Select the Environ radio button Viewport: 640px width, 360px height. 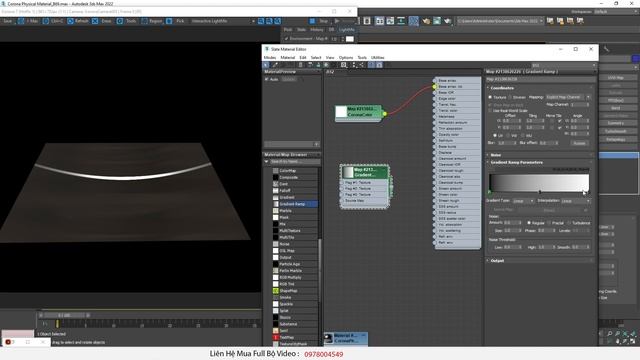pyautogui.click(x=510, y=97)
